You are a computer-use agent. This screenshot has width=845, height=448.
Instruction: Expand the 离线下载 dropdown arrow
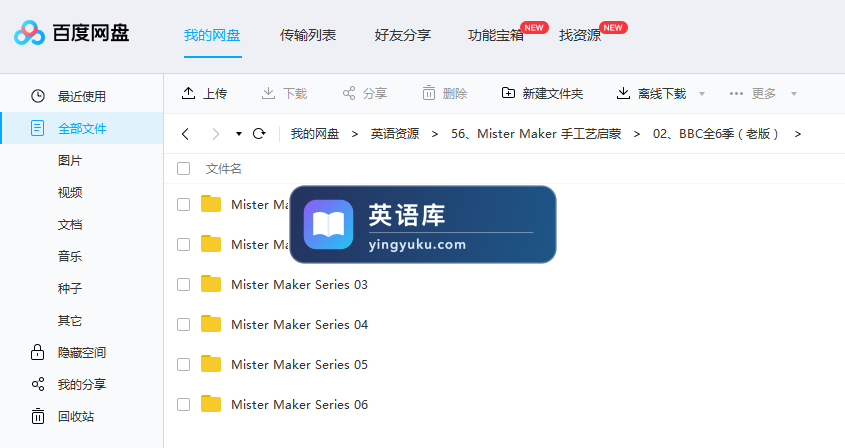(702, 93)
